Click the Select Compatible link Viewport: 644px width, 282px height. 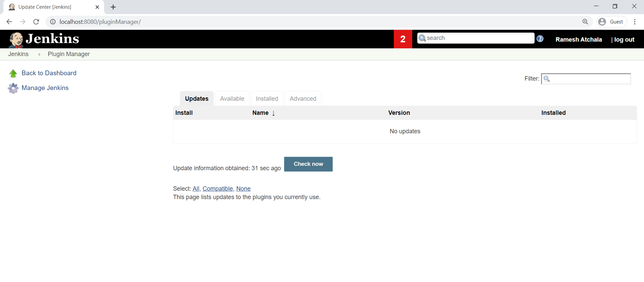(x=218, y=189)
